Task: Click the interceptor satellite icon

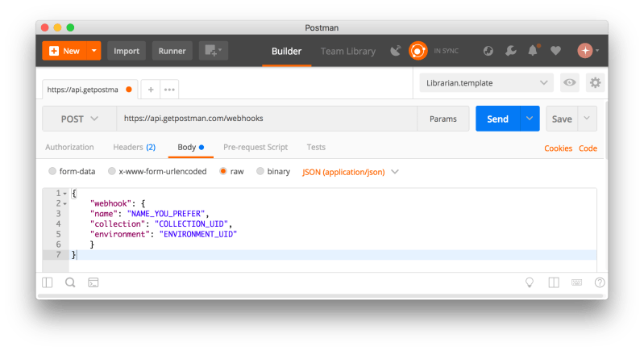Action: click(396, 51)
